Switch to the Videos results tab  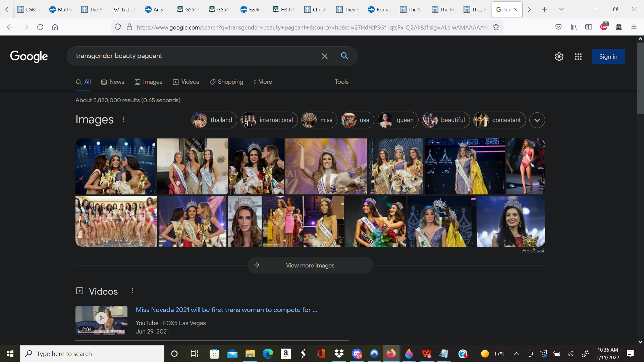[186, 82]
